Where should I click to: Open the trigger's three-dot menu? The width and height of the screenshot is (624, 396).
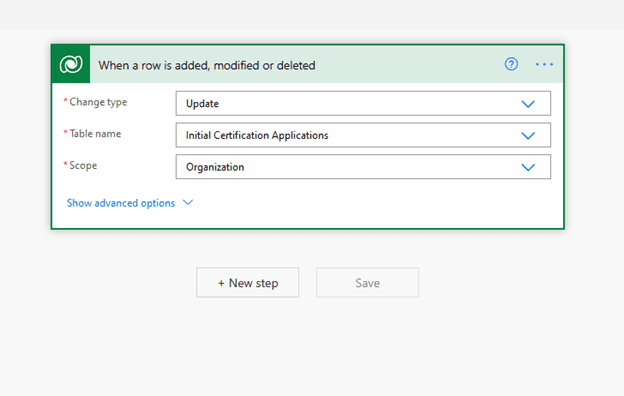[544, 64]
